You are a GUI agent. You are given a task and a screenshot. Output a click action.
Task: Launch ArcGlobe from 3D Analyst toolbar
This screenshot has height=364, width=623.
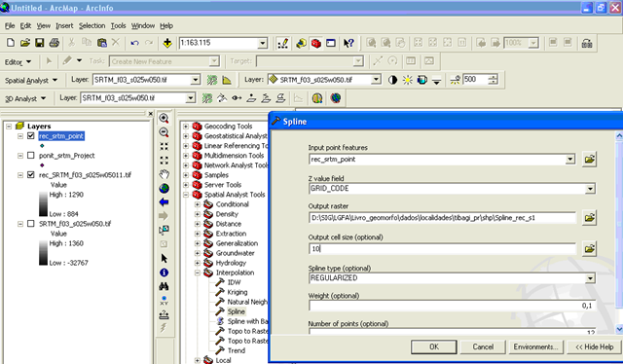click(336, 97)
